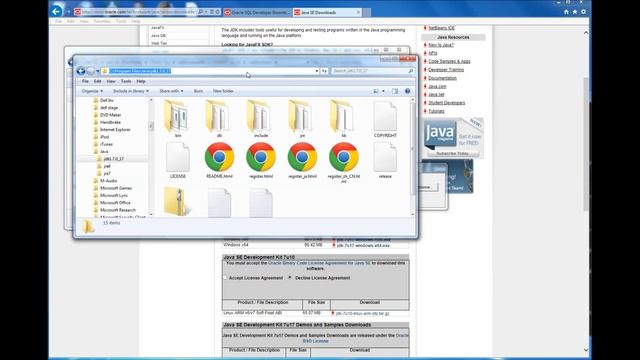This screenshot has height=360, width=640.
Task: Open the Internet Explorer Tools gear
Action: (584, 12)
